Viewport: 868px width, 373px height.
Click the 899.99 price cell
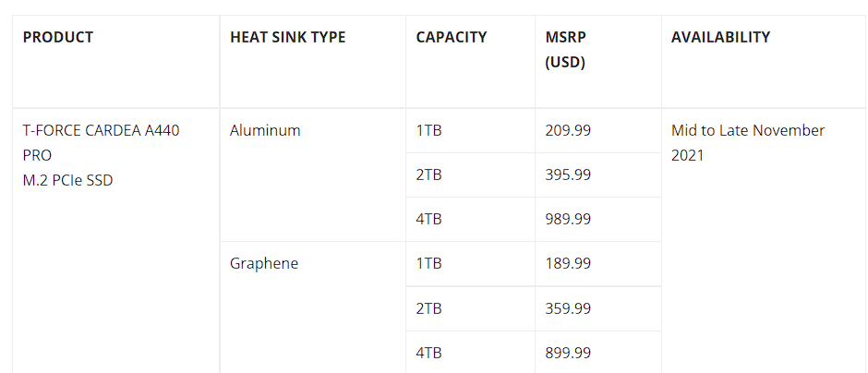(597, 353)
